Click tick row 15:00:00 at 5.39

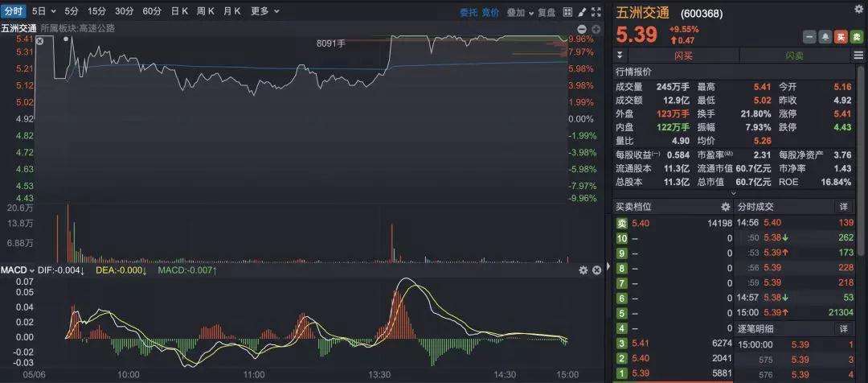795,344
